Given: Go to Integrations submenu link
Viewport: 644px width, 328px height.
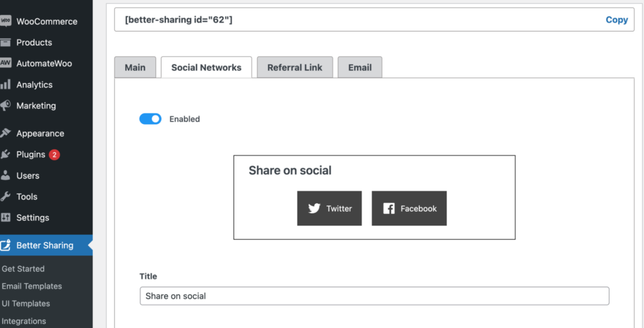Looking at the screenshot, I should click(24, 321).
